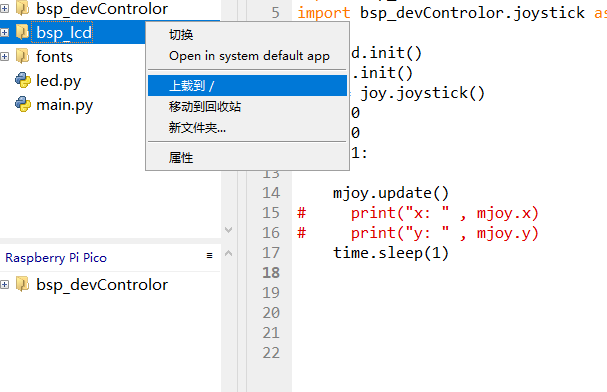The height and width of the screenshot is (392, 607).
Task: Click line number 22 in the gutter
Action: [x=271, y=353]
